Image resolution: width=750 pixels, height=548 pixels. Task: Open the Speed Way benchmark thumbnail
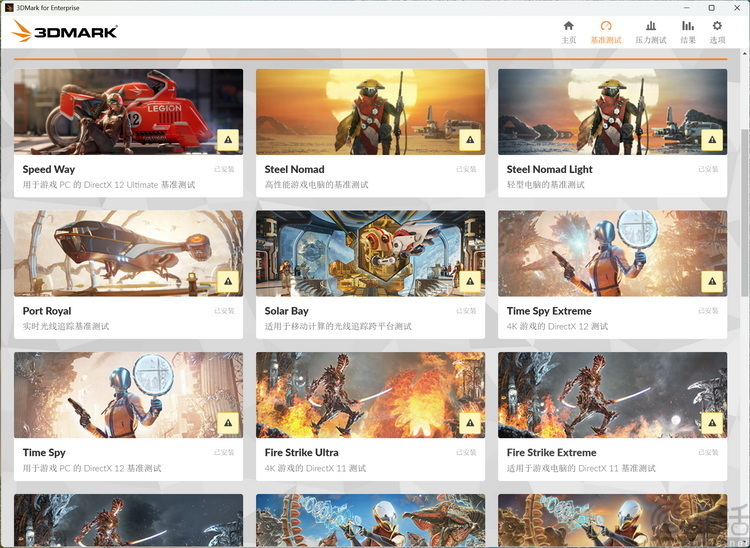point(128,112)
